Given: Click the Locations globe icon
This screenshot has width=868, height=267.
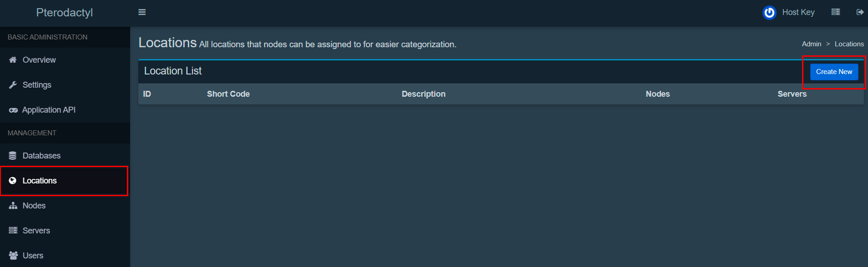Looking at the screenshot, I should pos(13,181).
